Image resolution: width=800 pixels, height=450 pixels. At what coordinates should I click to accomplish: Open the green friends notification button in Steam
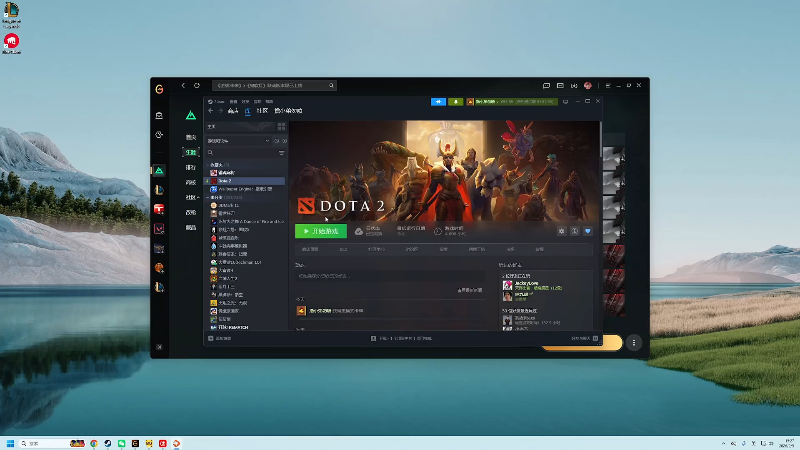456,102
